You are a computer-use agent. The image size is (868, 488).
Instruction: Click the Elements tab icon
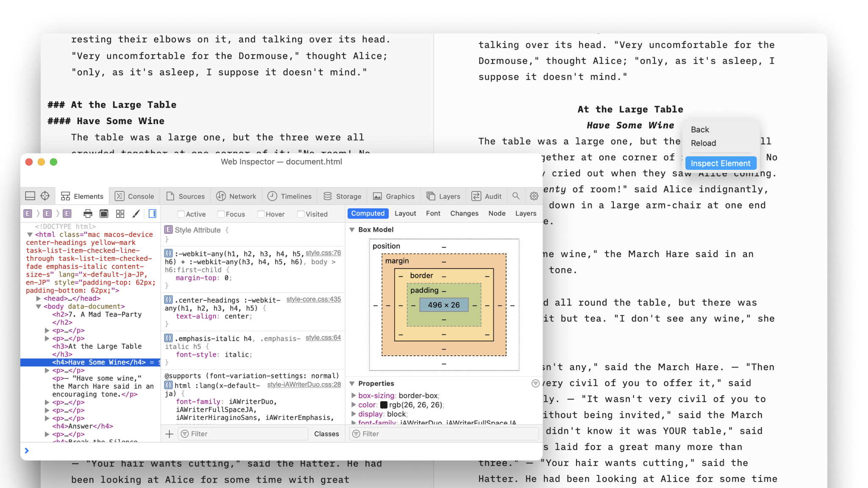tap(65, 196)
